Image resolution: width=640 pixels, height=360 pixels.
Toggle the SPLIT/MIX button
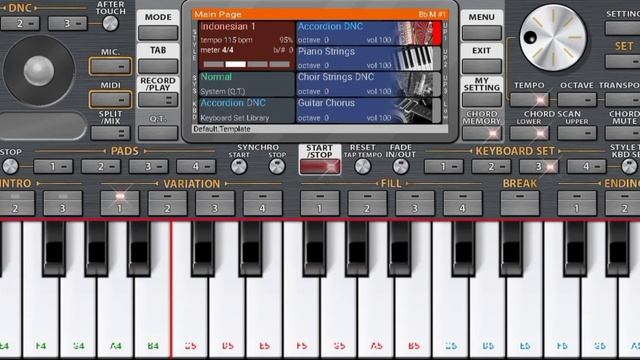pos(110,133)
